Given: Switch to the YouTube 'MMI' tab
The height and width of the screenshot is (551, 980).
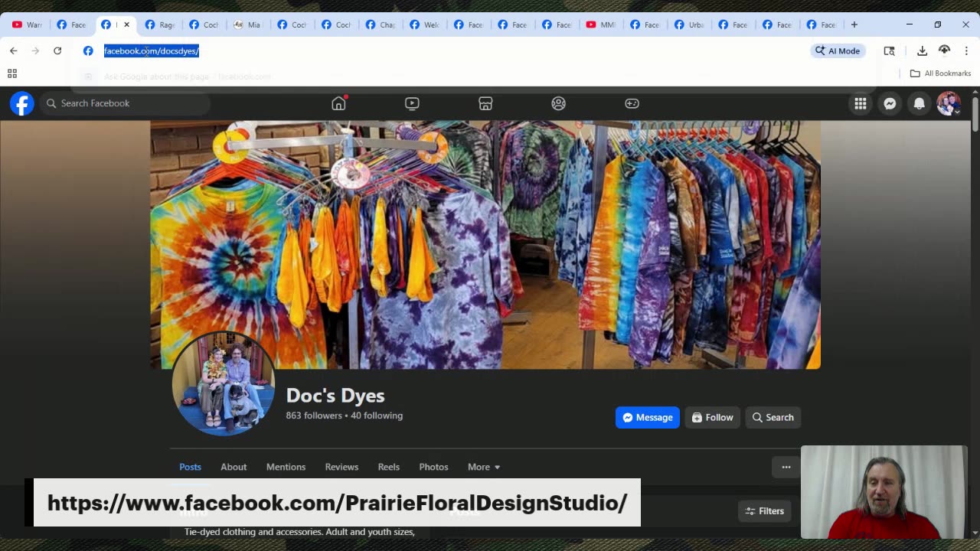Looking at the screenshot, I should (x=601, y=24).
